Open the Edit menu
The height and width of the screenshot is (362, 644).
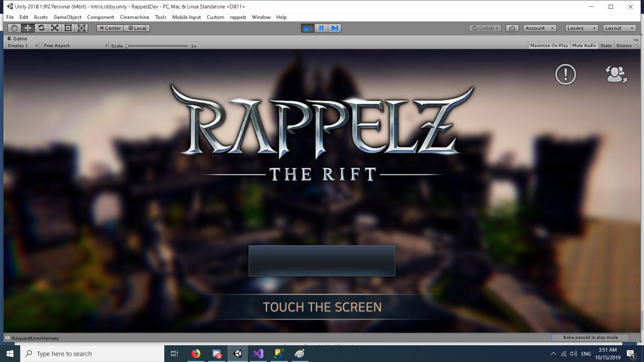[24, 17]
